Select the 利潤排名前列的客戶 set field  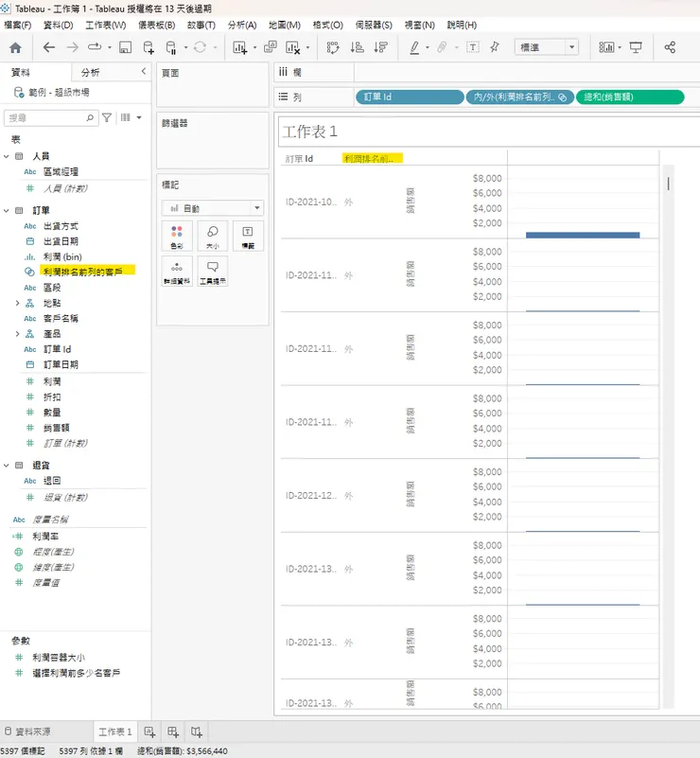[x=82, y=273]
